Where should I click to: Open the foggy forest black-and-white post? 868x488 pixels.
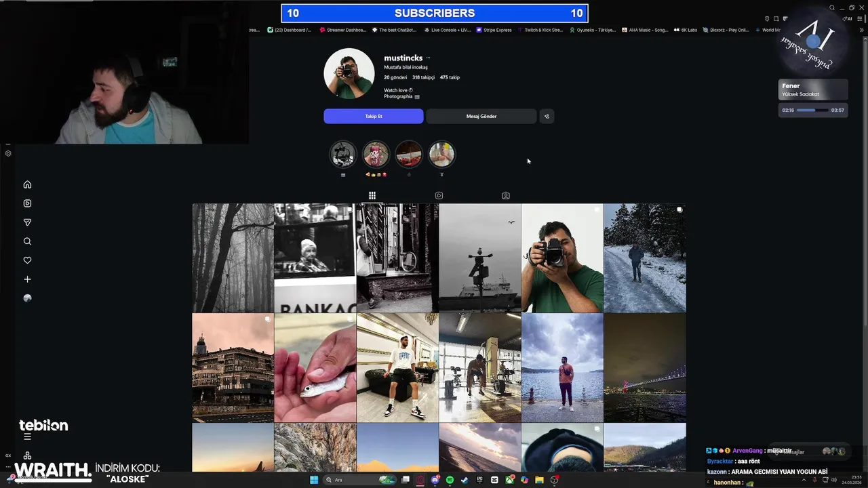click(233, 258)
